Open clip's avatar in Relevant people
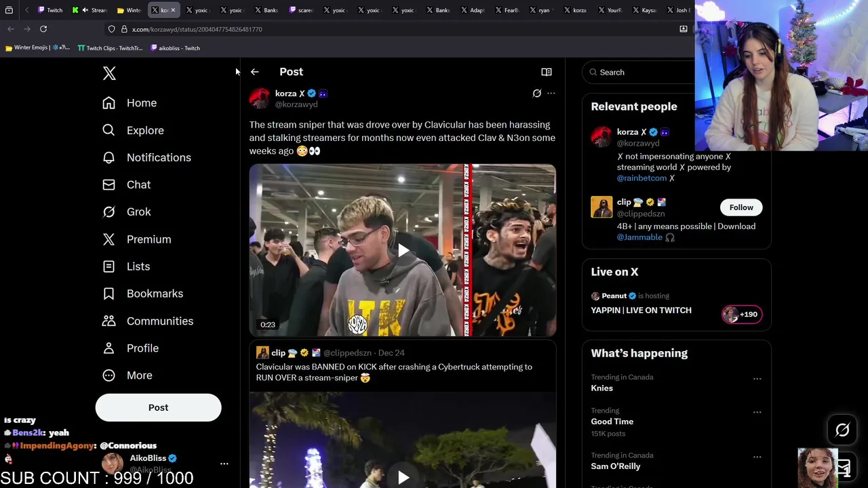Viewport: 868px width, 488px height. (x=601, y=207)
